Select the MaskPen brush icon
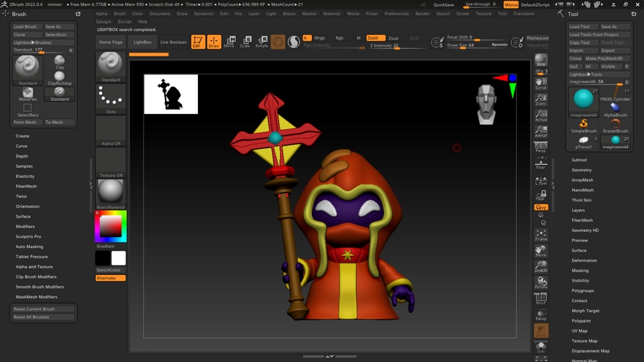The image size is (644, 362). pyautogui.click(x=28, y=95)
